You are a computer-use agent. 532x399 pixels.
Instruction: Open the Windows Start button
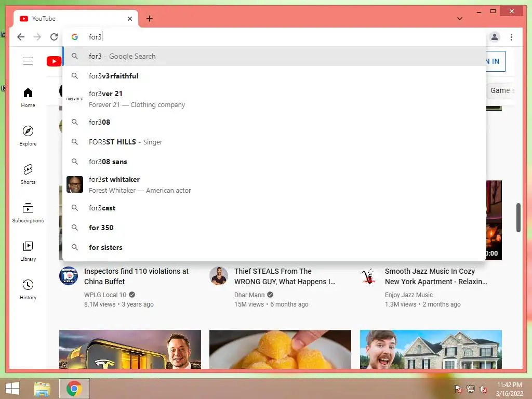pyautogui.click(x=12, y=389)
